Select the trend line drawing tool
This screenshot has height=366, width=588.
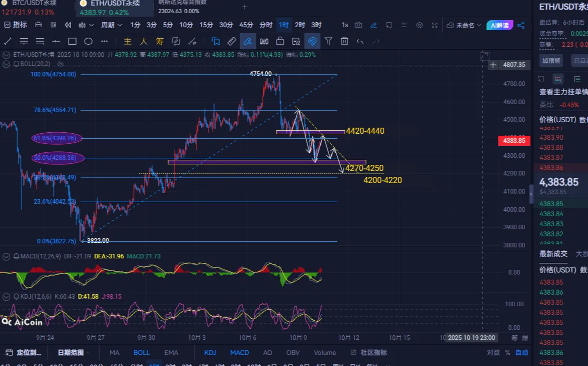(x=8, y=41)
